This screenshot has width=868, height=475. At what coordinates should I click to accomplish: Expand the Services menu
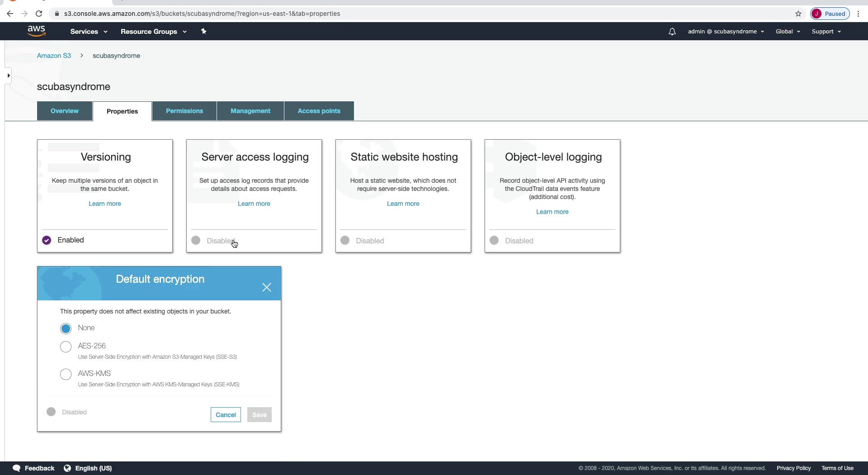tap(89, 32)
